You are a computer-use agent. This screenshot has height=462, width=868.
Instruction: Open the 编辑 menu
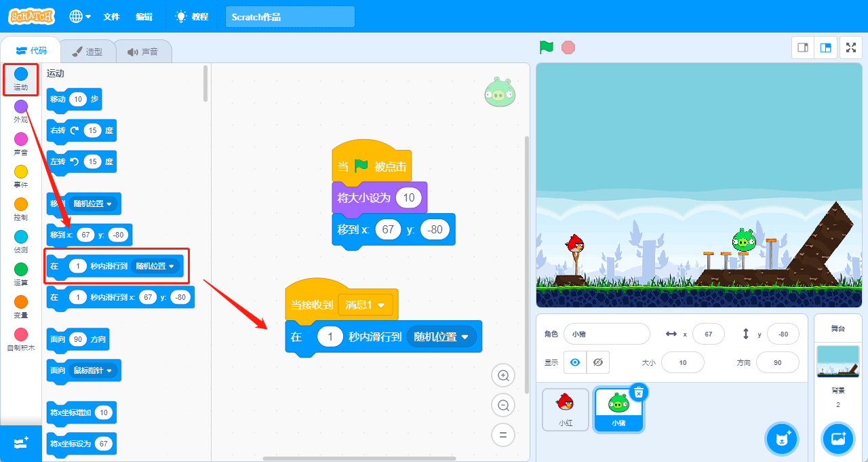[x=144, y=16]
